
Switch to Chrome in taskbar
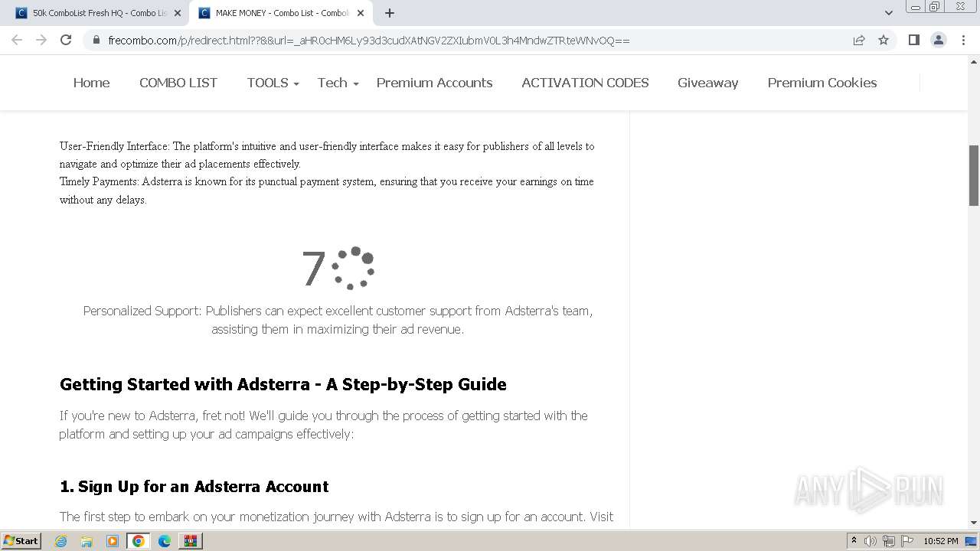pos(139,541)
